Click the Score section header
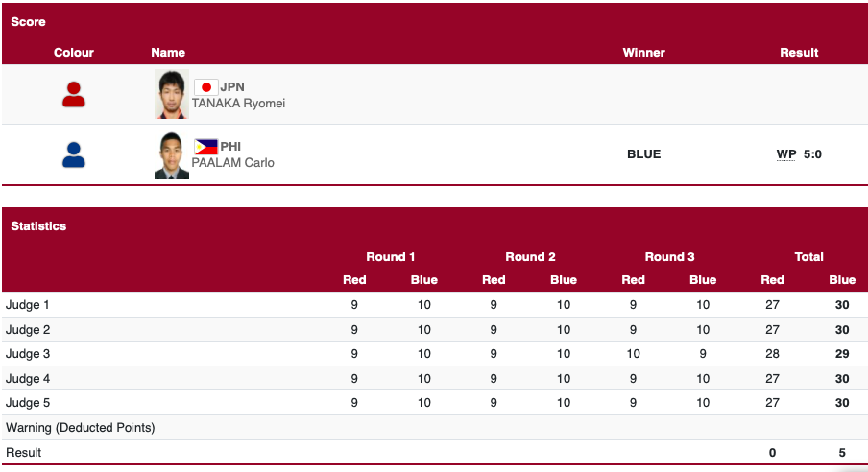The image size is (868, 472). (28, 21)
